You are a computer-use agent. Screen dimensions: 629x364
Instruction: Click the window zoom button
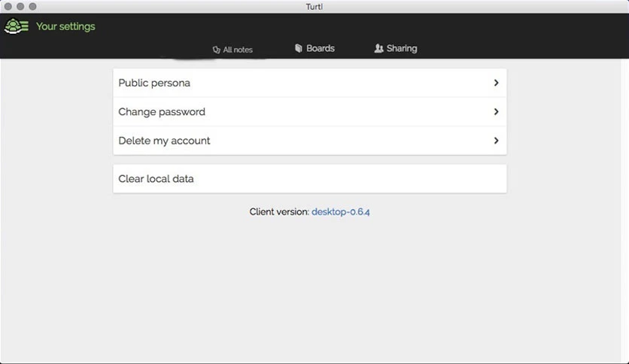[x=33, y=7]
